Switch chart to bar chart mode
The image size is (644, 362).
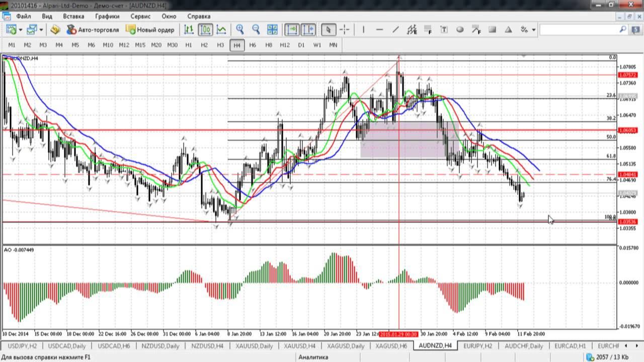pos(189,30)
